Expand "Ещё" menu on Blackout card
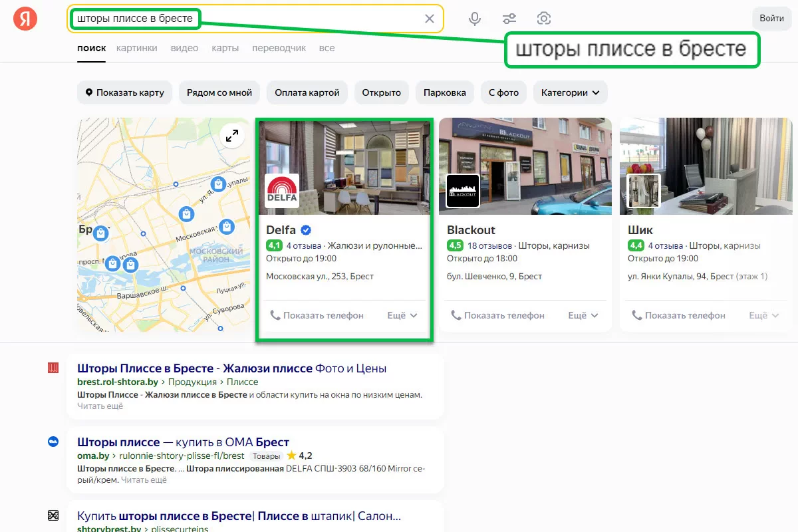 coord(583,315)
